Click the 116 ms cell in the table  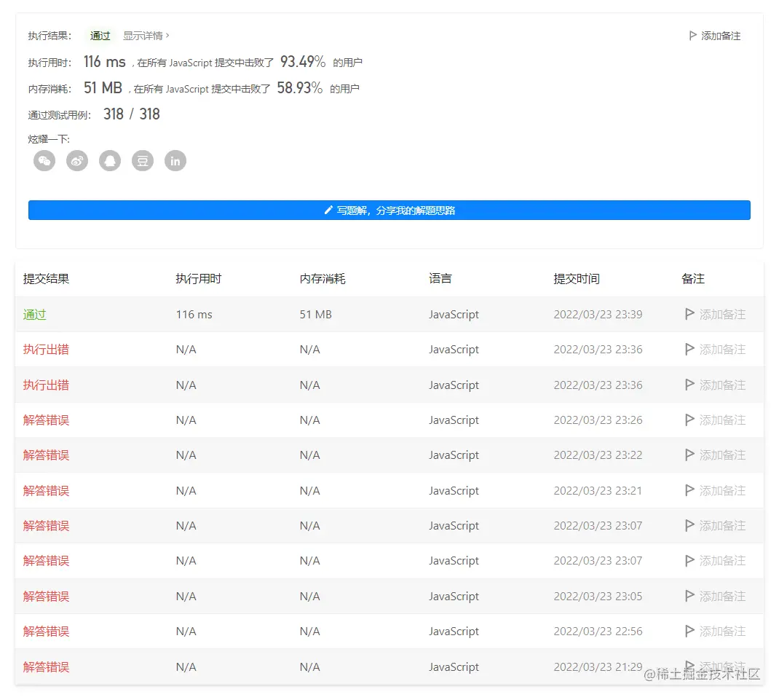tap(194, 314)
